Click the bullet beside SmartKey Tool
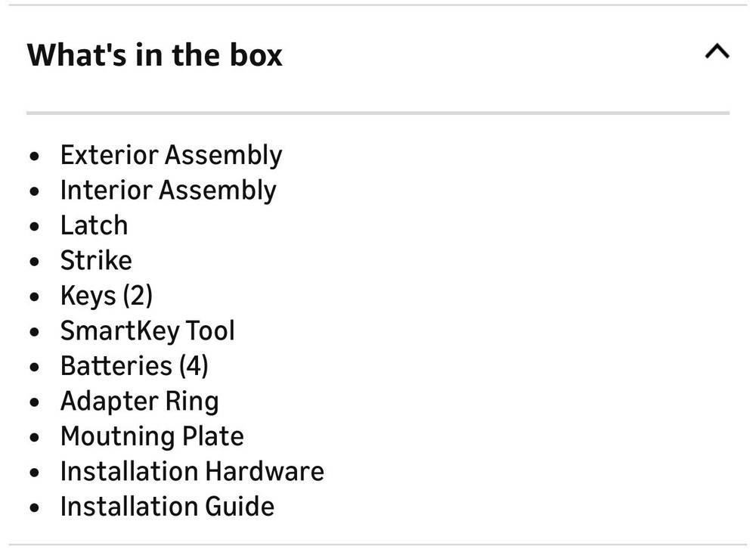This screenshot has height=549, width=756. pos(35,332)
